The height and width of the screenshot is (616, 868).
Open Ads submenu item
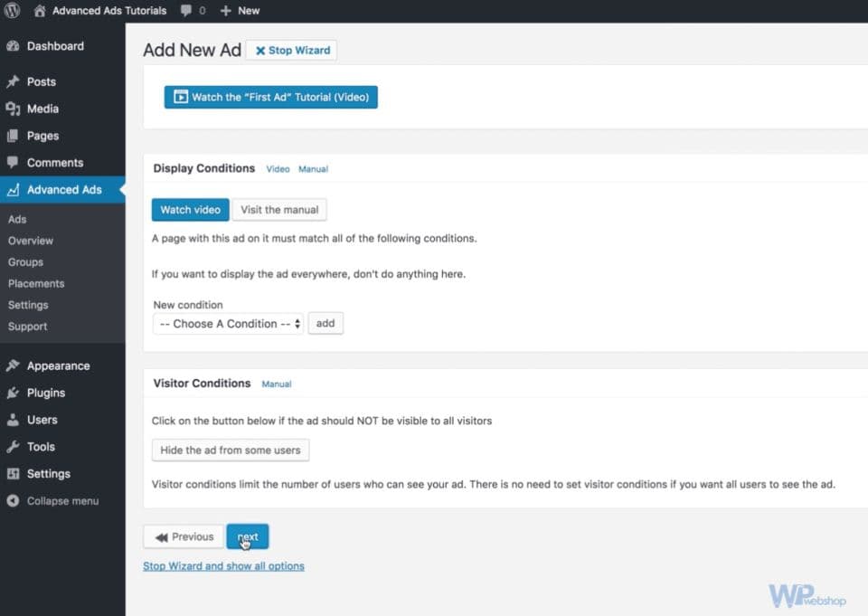pyautogui.click(x=17, y=220)
